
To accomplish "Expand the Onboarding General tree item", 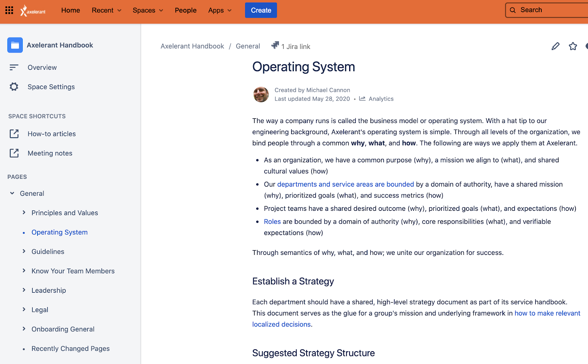I will coord(24,329).
